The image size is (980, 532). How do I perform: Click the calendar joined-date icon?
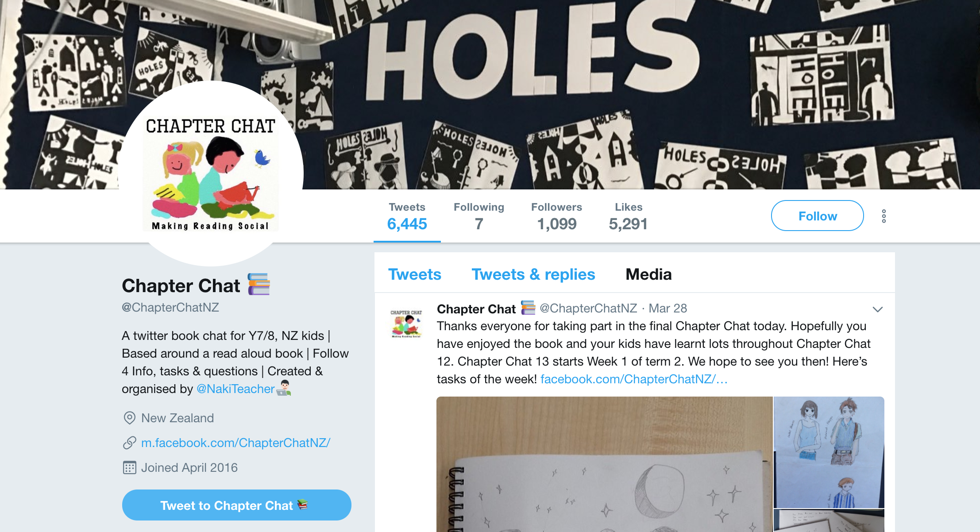tap(129, 467)
